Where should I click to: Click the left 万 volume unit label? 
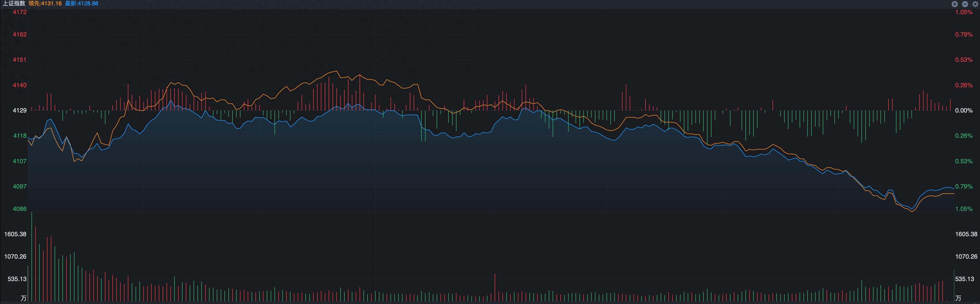[24, 298]
